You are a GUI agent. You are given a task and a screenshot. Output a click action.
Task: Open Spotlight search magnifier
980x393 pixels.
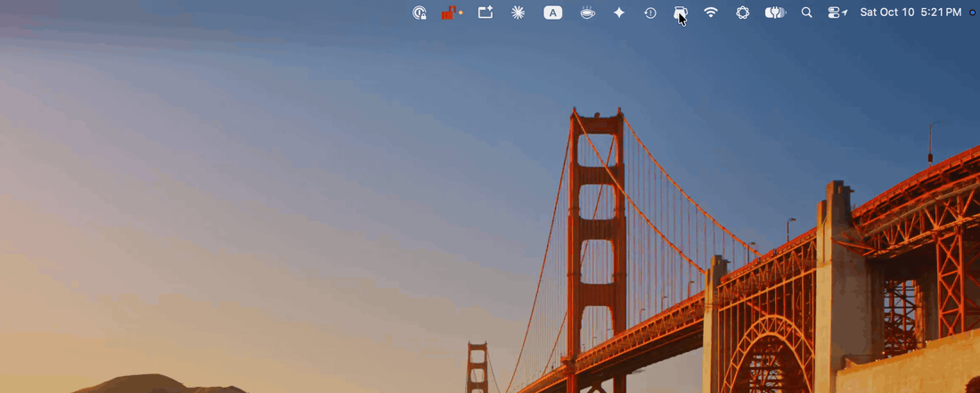pyautogui.click(x=807, y=12)
